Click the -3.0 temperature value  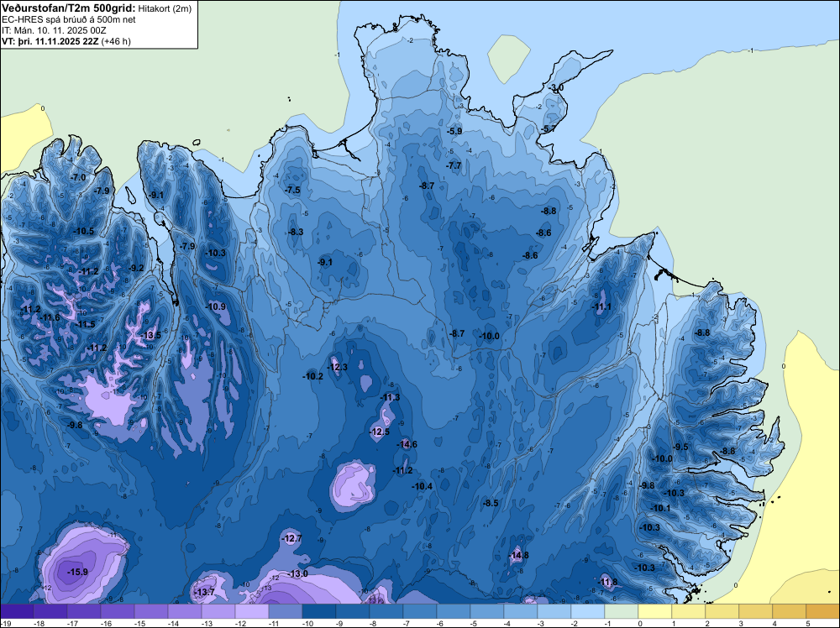click(555, 88)
